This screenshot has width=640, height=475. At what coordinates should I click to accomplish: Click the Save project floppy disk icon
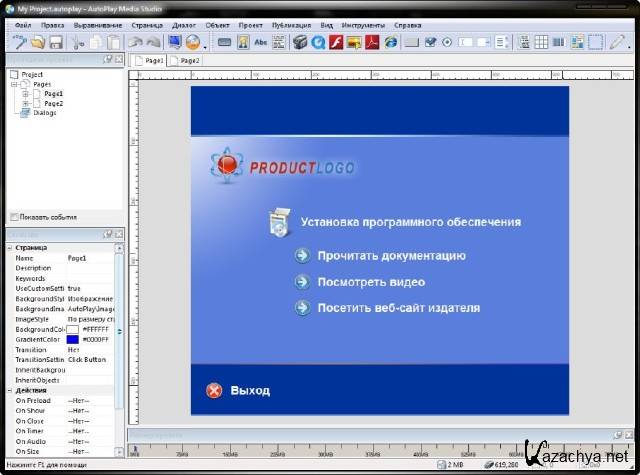click(56, 42)
